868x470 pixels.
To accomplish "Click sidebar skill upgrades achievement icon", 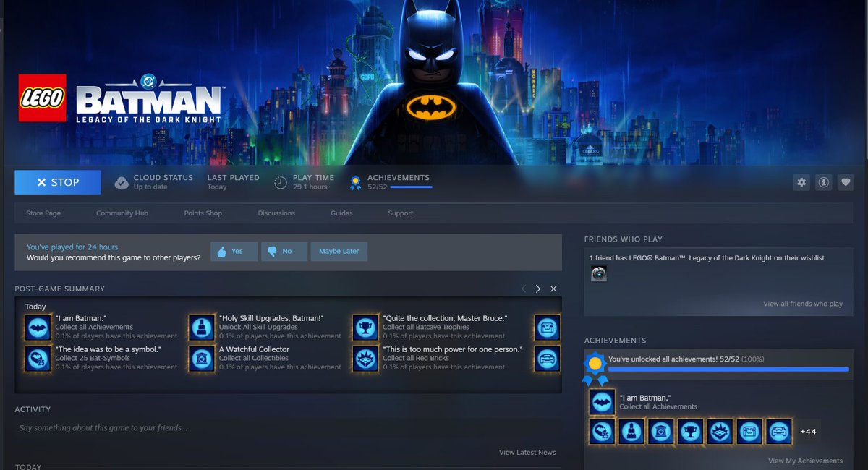I will pos(631,432).
